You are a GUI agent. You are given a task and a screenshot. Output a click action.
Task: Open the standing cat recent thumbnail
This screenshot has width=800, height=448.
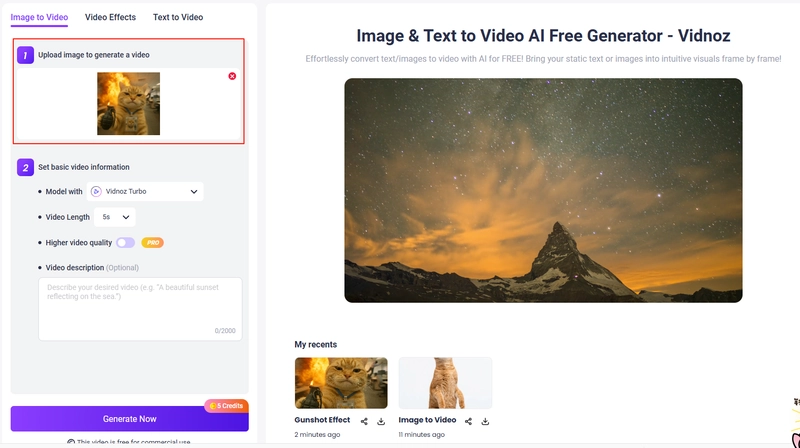(x=445, y=383)
